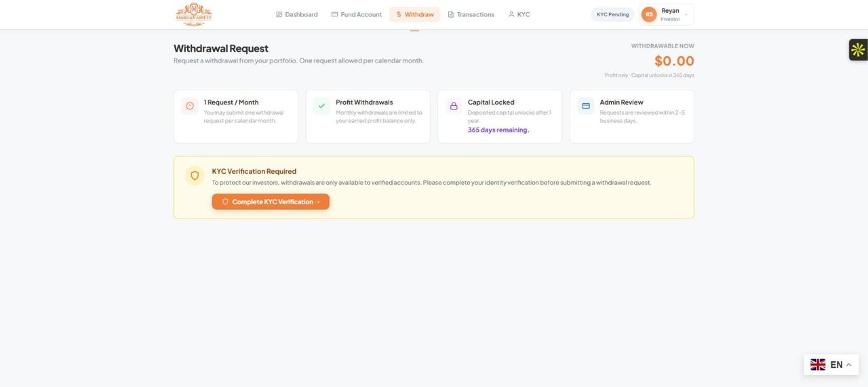The image size is (868, 387).
Task: Click the Morgan Assets logo
Action: tap(193, 14)
